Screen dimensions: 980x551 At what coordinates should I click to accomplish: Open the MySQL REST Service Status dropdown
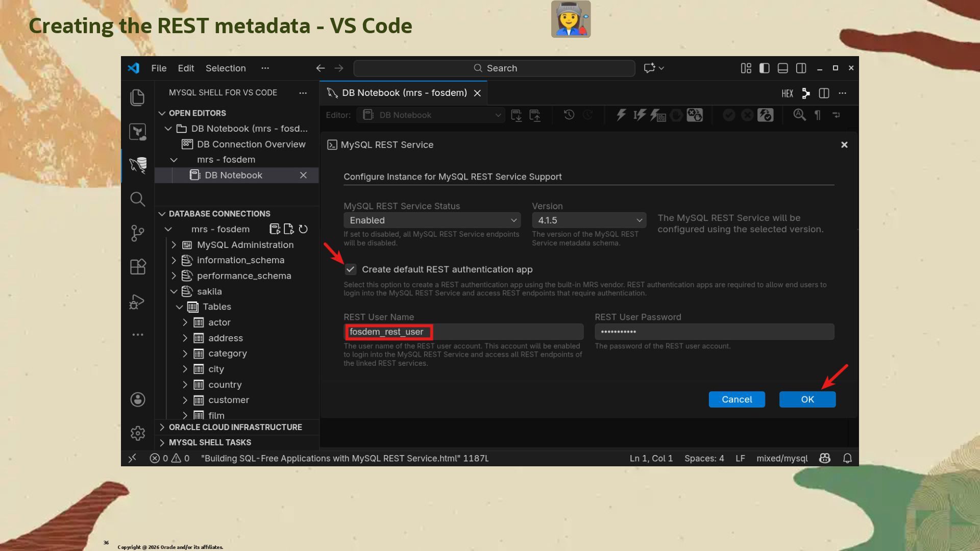coord(432,220)
